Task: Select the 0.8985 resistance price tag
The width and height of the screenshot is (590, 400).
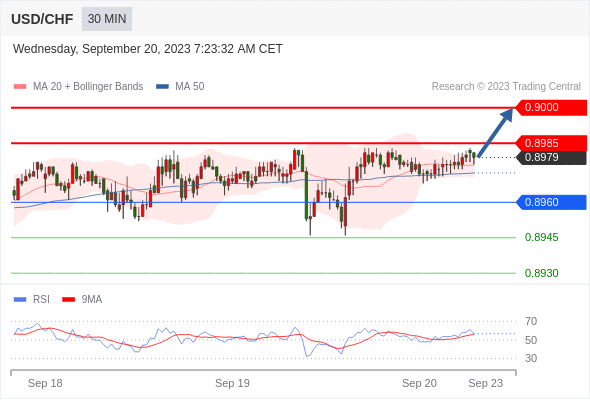Action: (551, 143)
